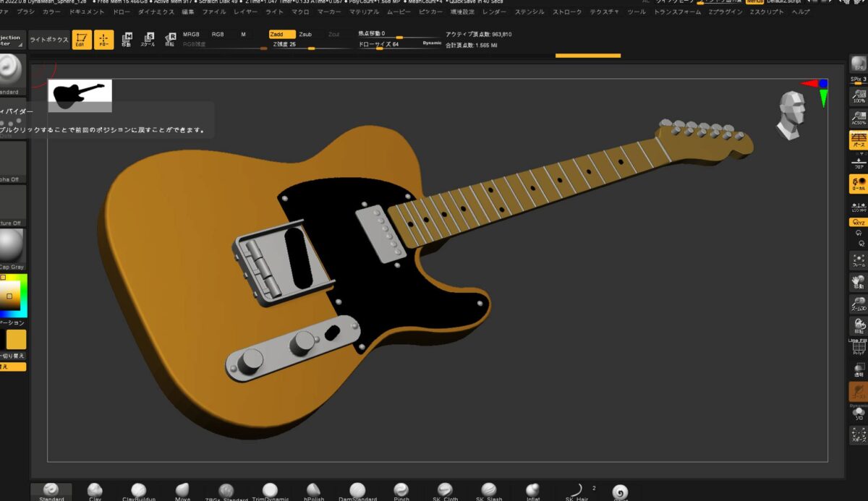Toggle XYZ rotation mode
This screenshot has width=868, height=501.
(x=859, y=223)
